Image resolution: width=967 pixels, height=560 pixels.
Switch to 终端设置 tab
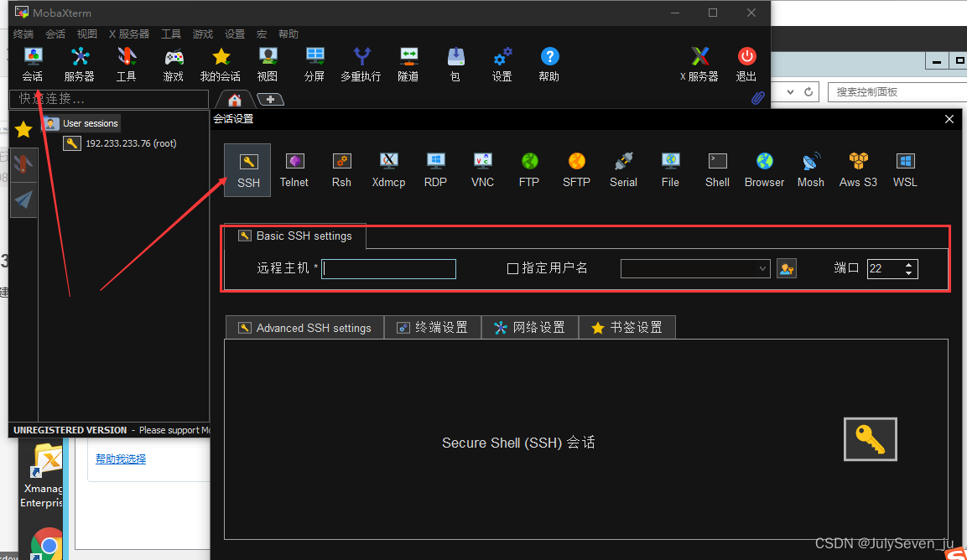click(432, 328)
